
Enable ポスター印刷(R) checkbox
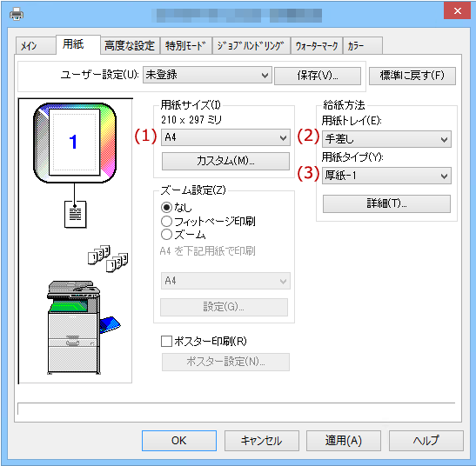pos(166,342)
